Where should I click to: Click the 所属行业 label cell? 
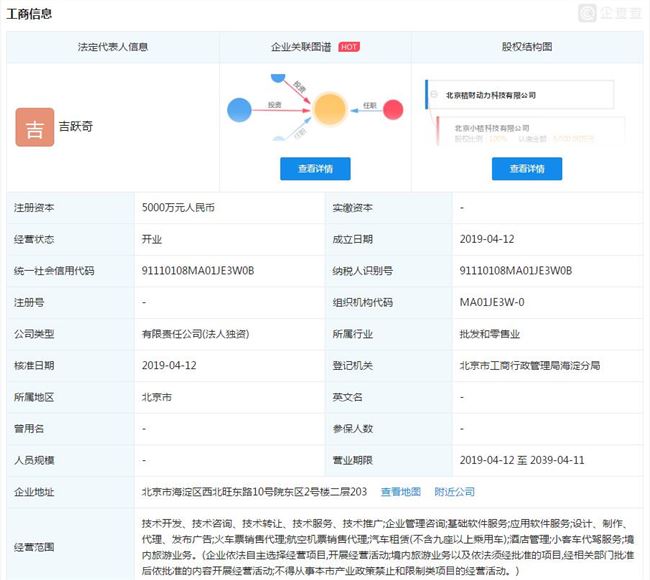tap(389, 334)
